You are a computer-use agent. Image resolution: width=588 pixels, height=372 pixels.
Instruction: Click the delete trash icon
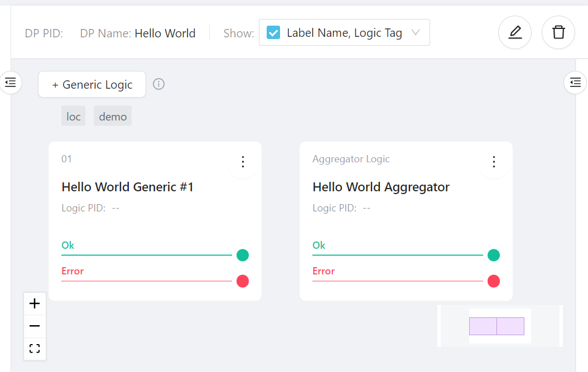[558, 32]
